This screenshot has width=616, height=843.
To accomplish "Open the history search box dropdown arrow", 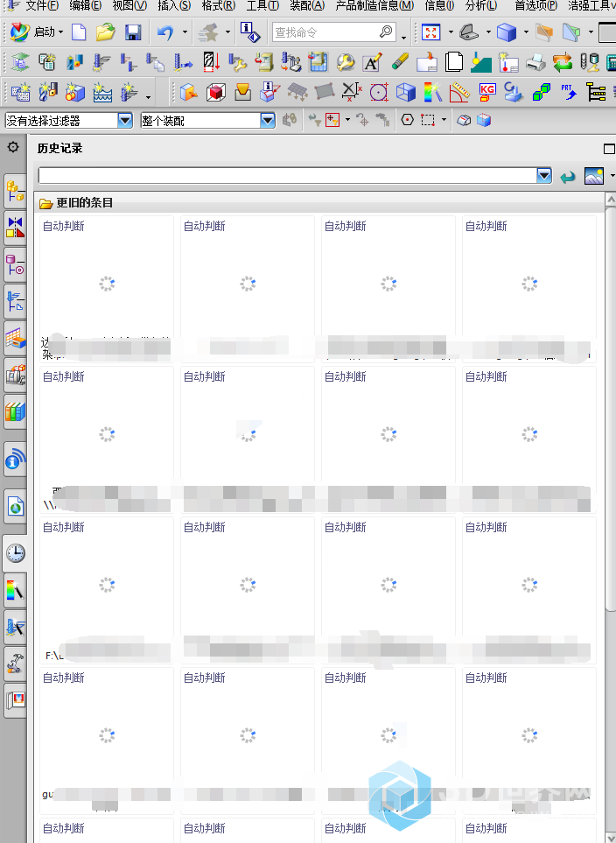I will click(x=544, y=176).
